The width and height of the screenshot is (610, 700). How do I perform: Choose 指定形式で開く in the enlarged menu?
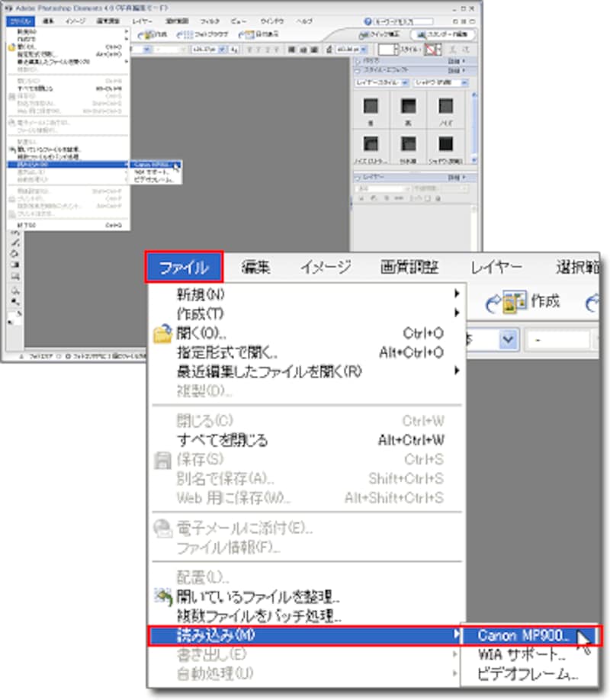click(x=307, y=352)
